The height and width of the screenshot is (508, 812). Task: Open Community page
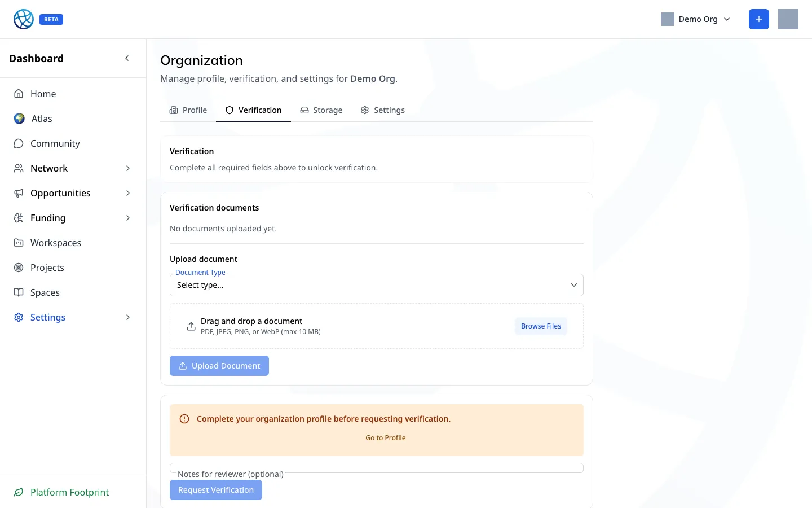tap(73, 143)
